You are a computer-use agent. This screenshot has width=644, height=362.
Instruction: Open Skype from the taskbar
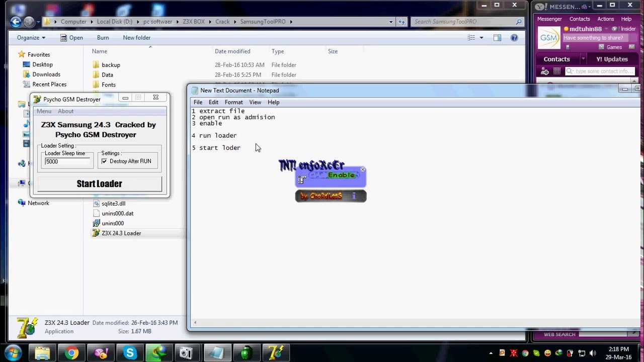pyautogui.click(x=130, y=353)
